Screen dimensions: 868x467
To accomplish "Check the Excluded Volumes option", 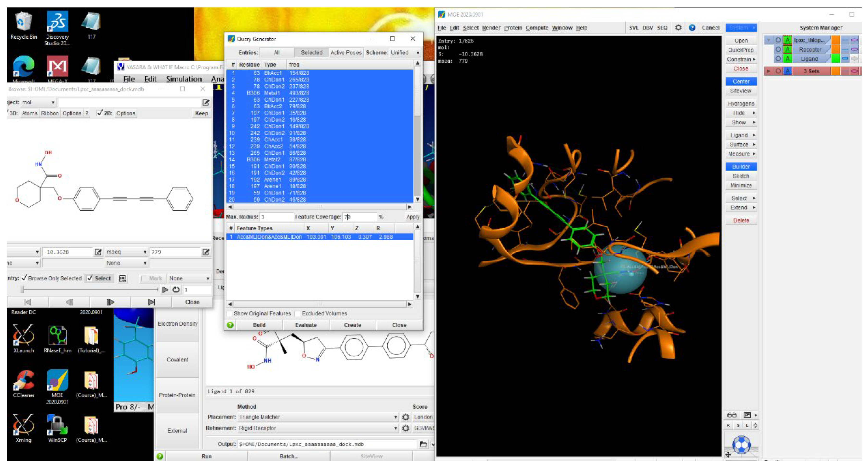I will (x=298, y=314).
